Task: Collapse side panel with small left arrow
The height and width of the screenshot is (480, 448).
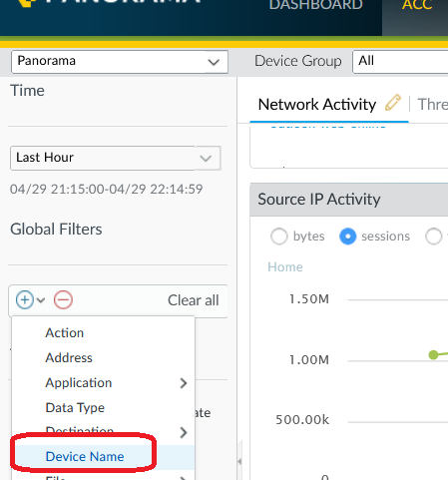Action: [x=239, y=461]
